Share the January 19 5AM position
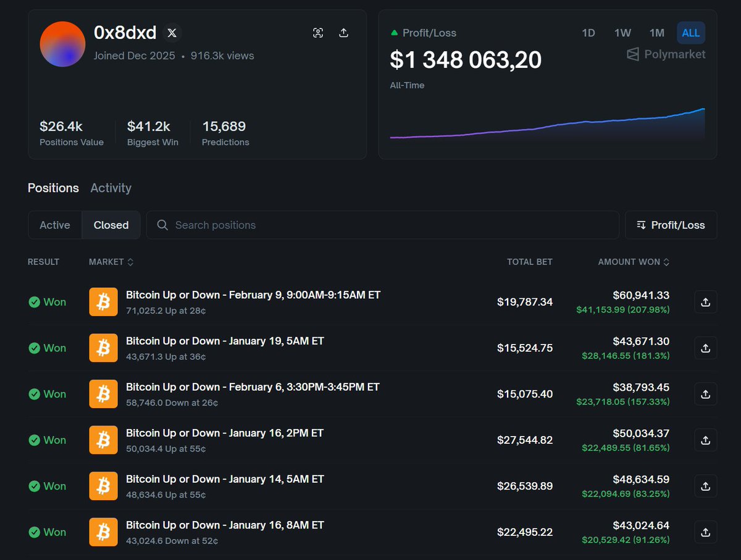This screenshot has width=741, height=560. 705,348
